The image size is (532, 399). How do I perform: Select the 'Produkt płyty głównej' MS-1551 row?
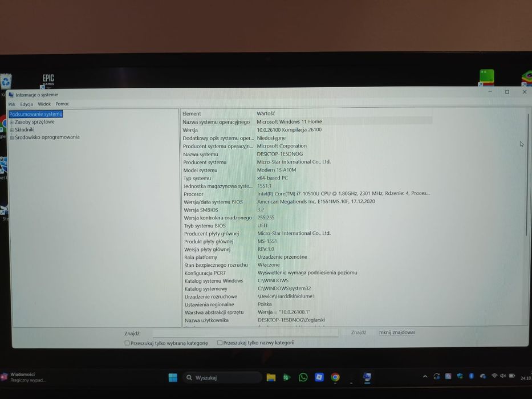pos(307,242)
